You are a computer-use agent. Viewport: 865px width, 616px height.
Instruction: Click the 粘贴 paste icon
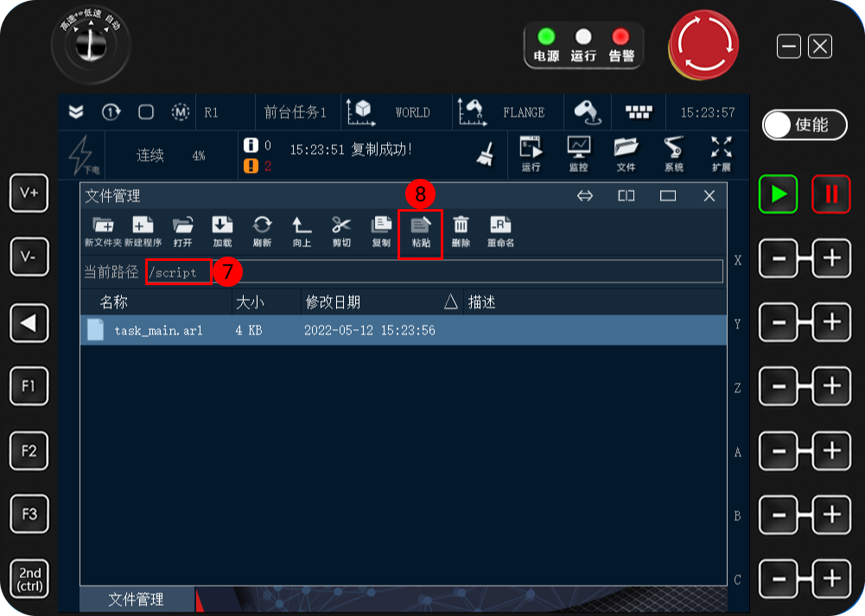420,228
